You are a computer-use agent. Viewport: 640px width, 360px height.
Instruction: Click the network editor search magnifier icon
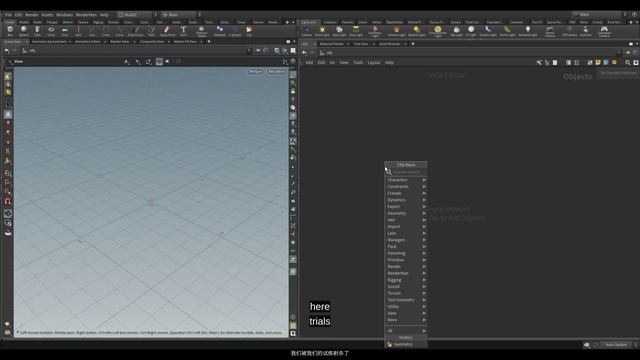coord(628,62)
